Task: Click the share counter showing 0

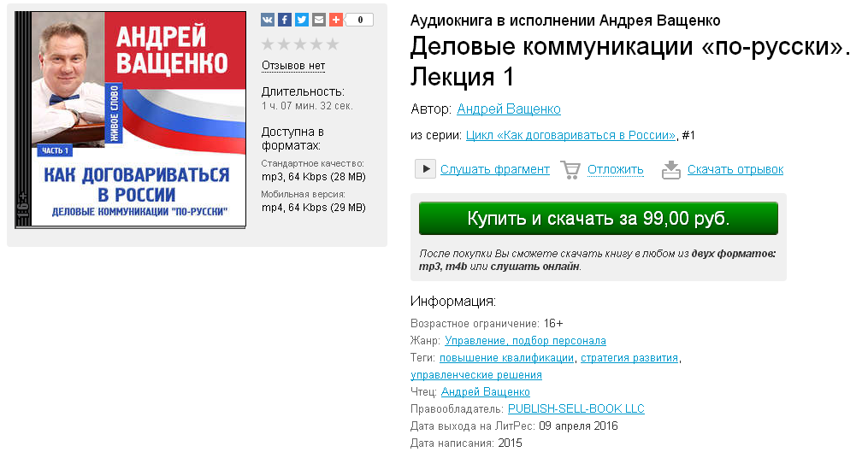Action: (x=360, y=20)
